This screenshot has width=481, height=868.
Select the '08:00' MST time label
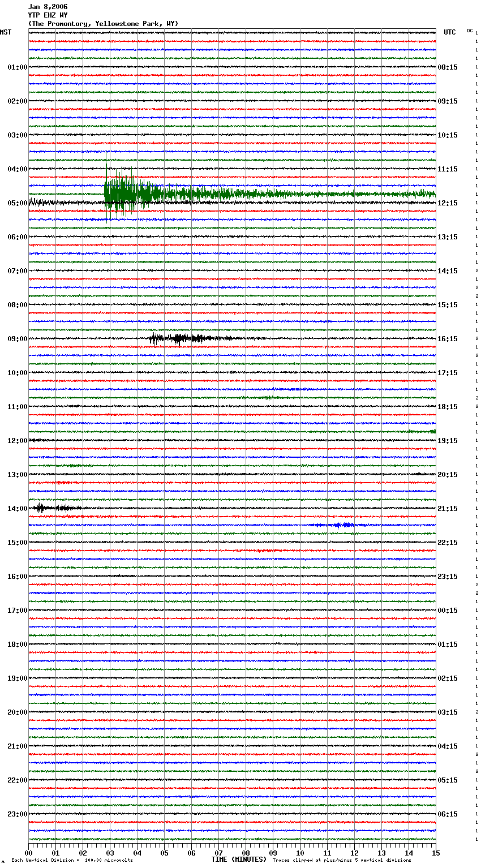(17, 305)
